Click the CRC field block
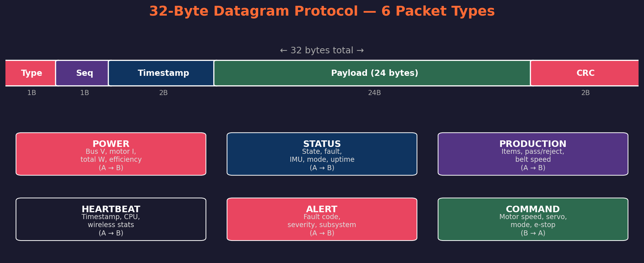This screenshot has width=644, height=263. pyautogui.click(x=585, y=73)
